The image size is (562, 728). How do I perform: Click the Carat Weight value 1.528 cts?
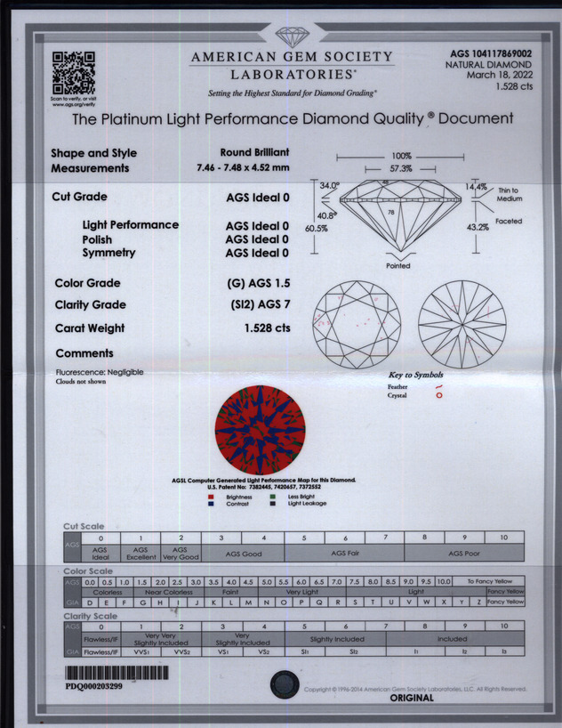coord(267,328)
